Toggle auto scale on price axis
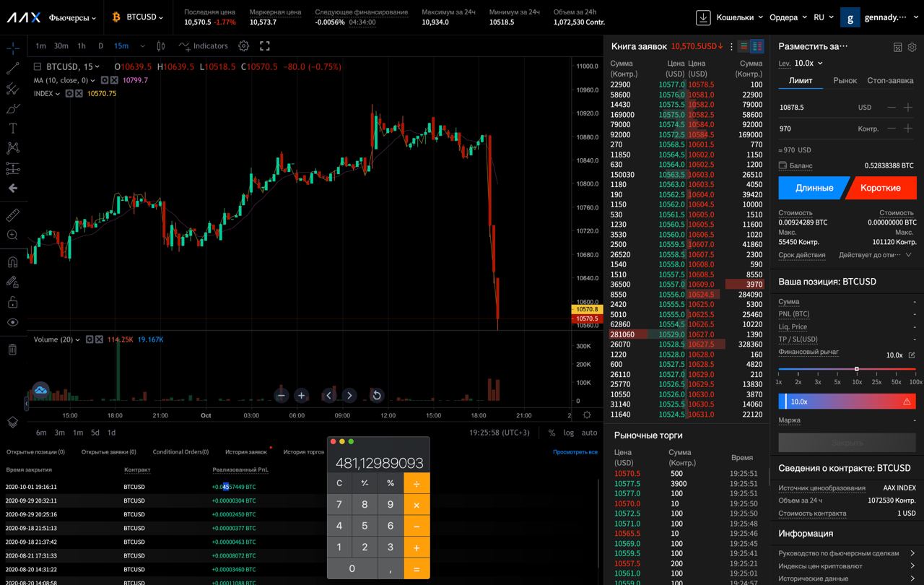Screen dimensions: 924x585 (x=590, y=433)
